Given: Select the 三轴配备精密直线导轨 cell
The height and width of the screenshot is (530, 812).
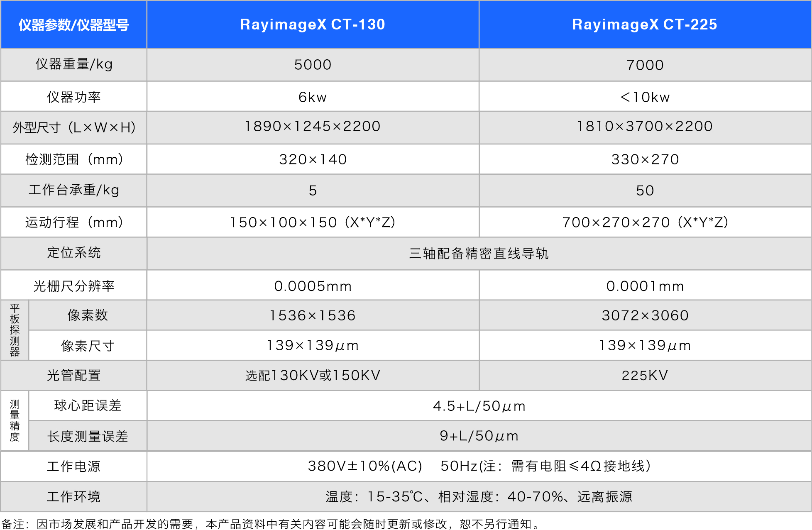Looking at the screenshot, I should pyautogui.click(x=479, y=253).
